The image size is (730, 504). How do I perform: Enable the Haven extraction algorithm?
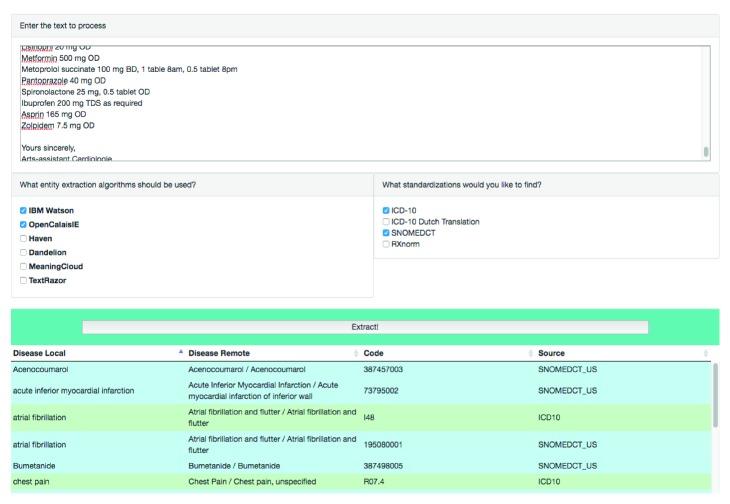(x=23, y=239)
